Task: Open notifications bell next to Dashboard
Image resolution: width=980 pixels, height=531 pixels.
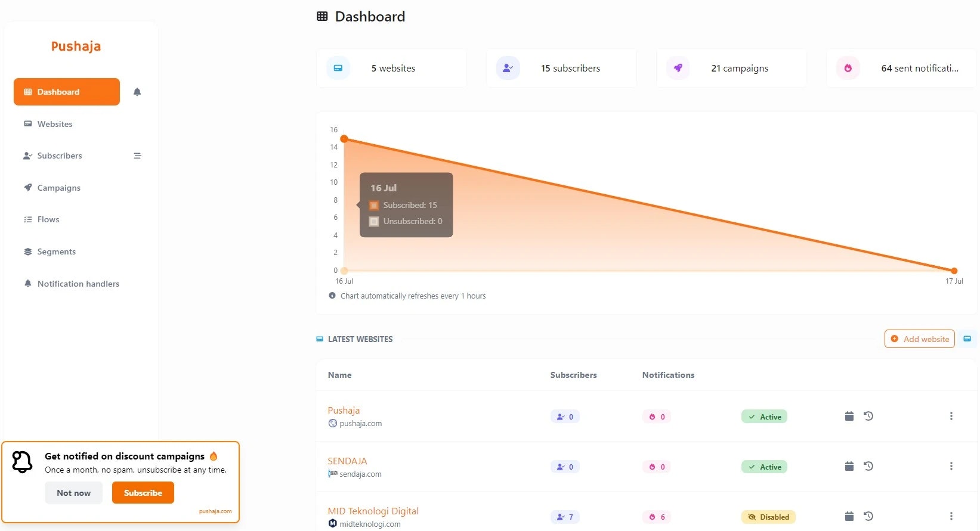Action: [137, 92]
